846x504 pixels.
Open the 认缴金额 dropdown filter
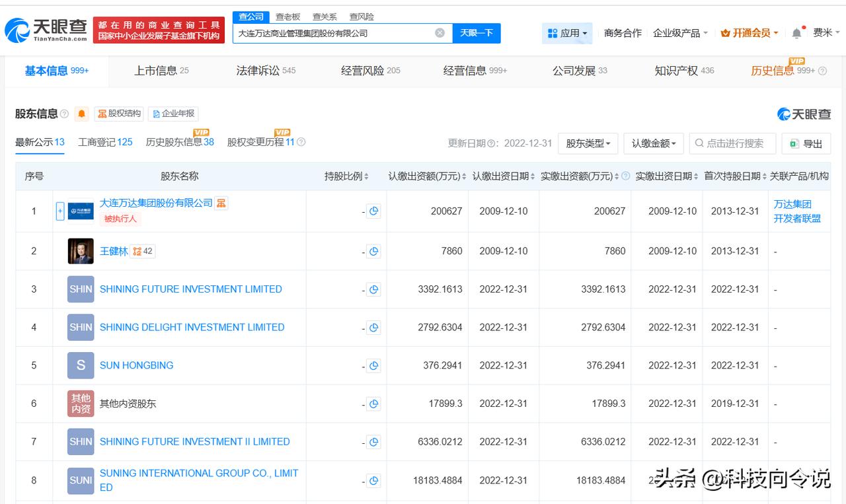pos(653,143)
